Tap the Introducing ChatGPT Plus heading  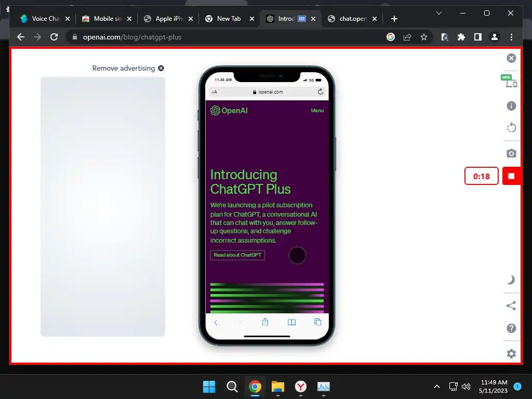click(250, 182)
